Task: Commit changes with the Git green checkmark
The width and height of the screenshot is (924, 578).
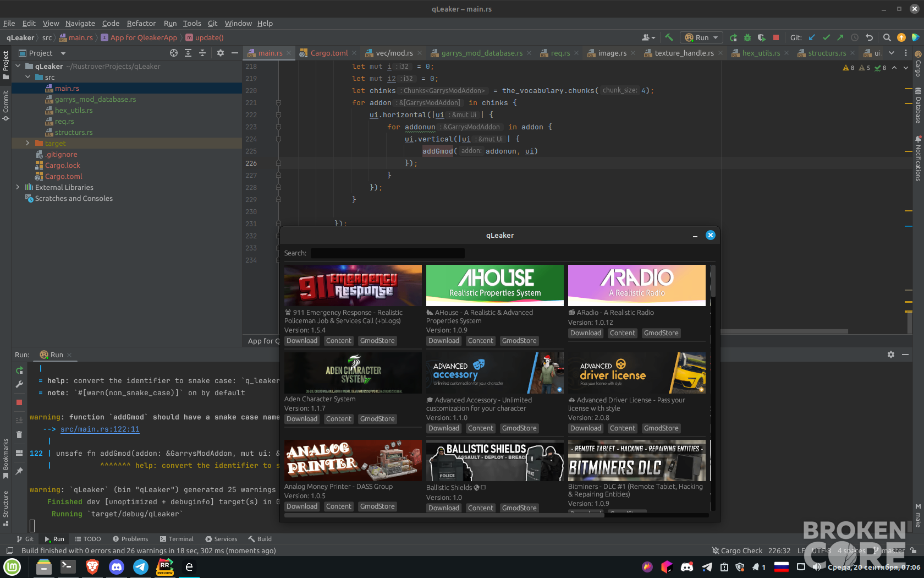Action: click(x=826, y=37)
